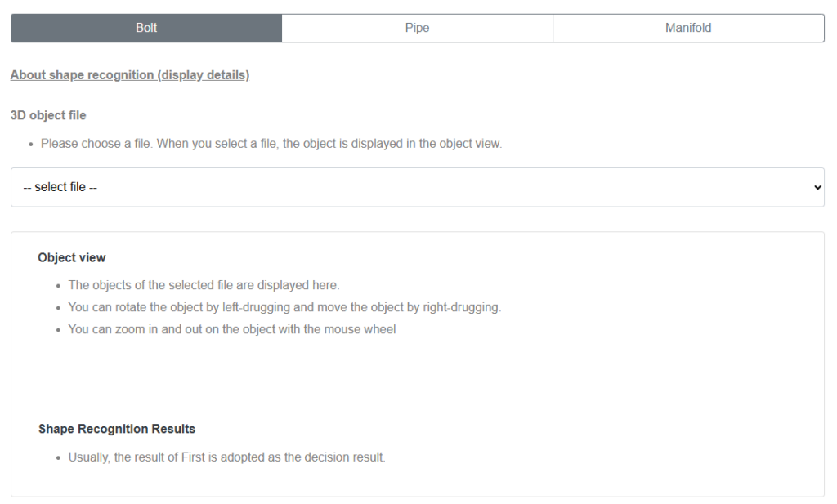The image size is (837, 504).
Task: Click '(display details)' portion of the link
Action: pos(203,74)
